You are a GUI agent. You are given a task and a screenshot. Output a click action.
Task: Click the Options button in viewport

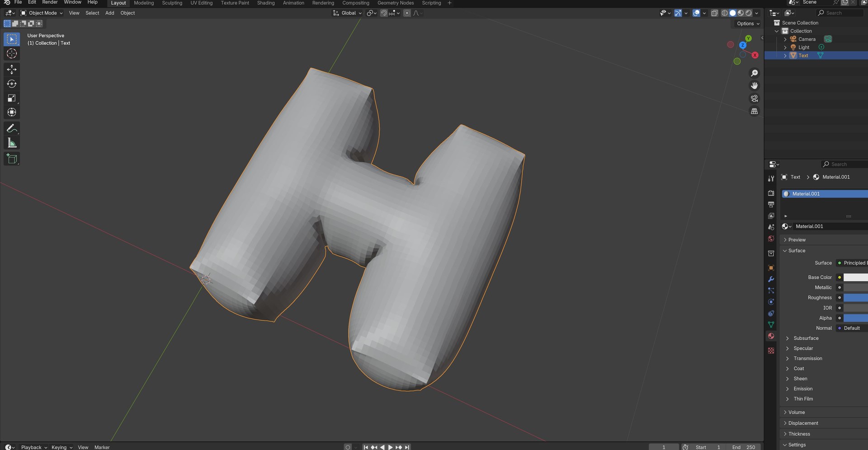click(748, 23)
